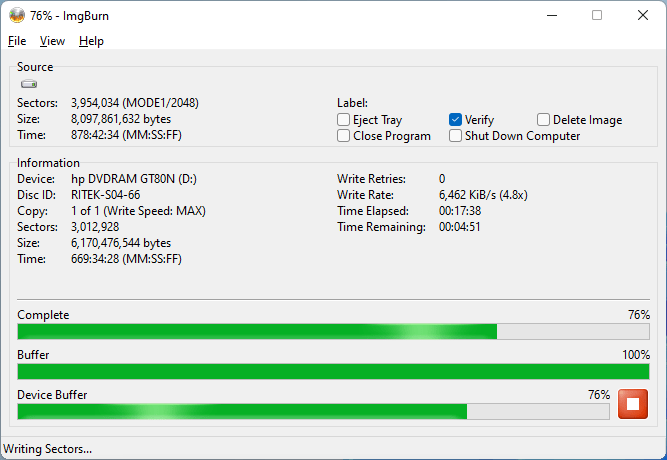The width and height of the screenshot is (667, 460).
Task: Click source time '878:42:34 (MM:SS:FF)'
Action: click(126, 135)
